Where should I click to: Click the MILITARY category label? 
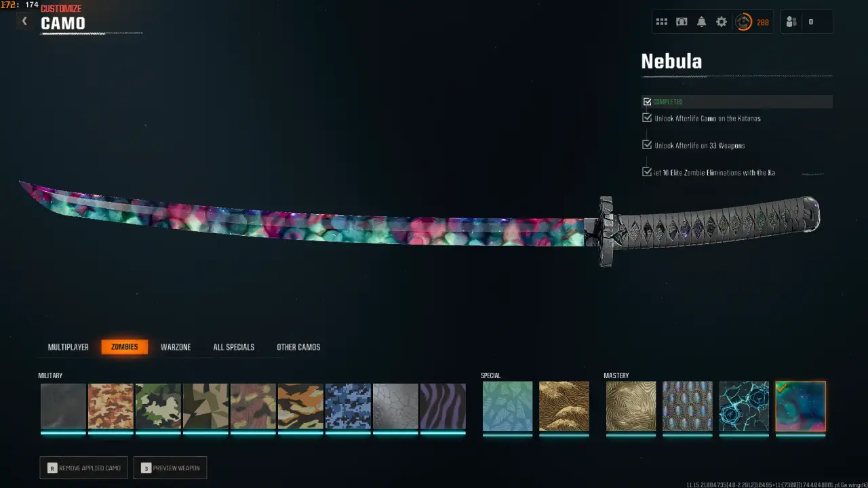click(50, 375)
